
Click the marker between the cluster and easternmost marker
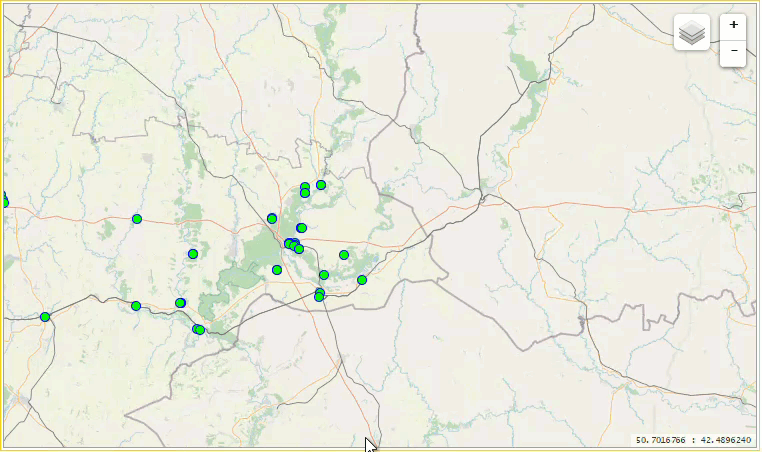tap(324, 275)
